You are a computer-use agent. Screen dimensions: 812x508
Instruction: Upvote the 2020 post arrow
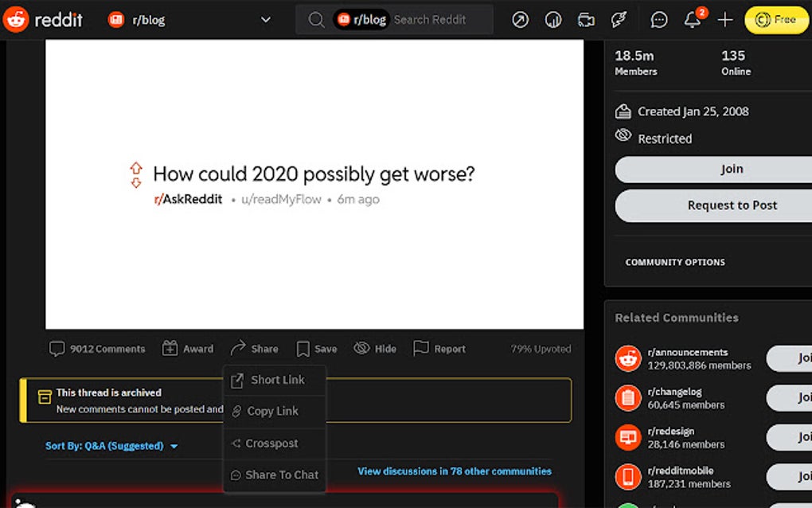click(x=135, y=168)
